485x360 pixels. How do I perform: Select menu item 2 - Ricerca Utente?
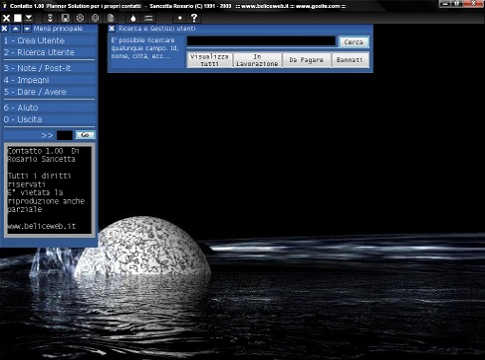click(x=49, y=52)
